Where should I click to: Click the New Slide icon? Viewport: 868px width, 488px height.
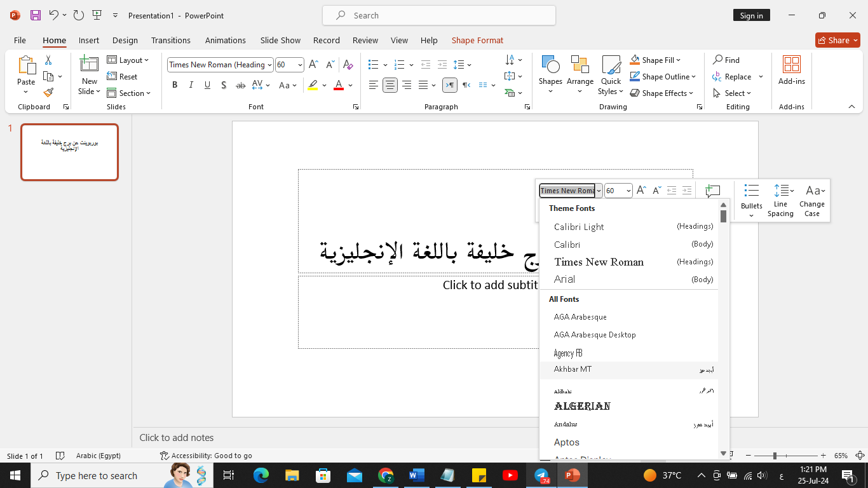click(x=89, y=64)
